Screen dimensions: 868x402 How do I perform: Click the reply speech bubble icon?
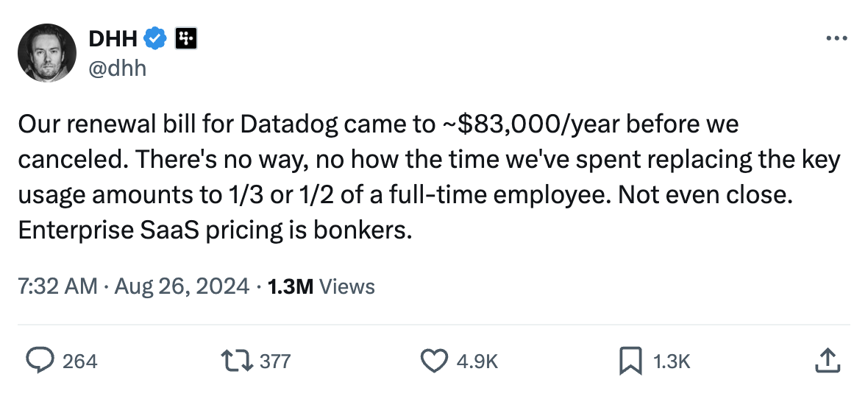[40, 361]
